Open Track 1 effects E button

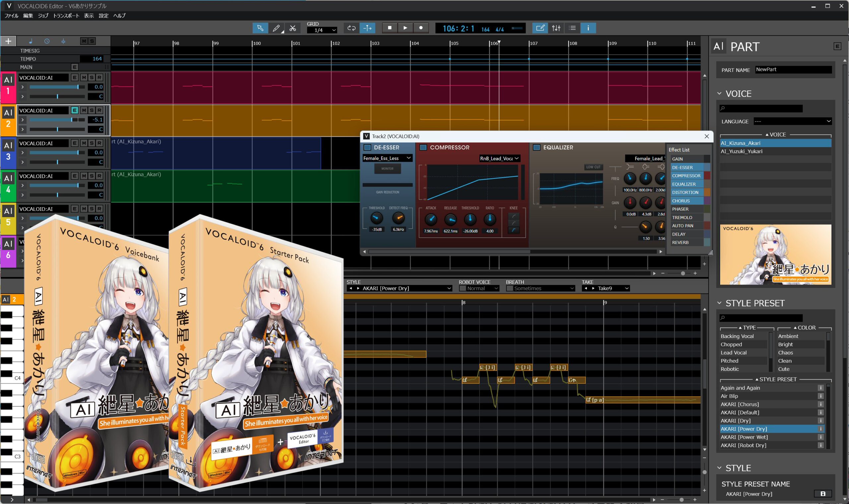(74, 78)
